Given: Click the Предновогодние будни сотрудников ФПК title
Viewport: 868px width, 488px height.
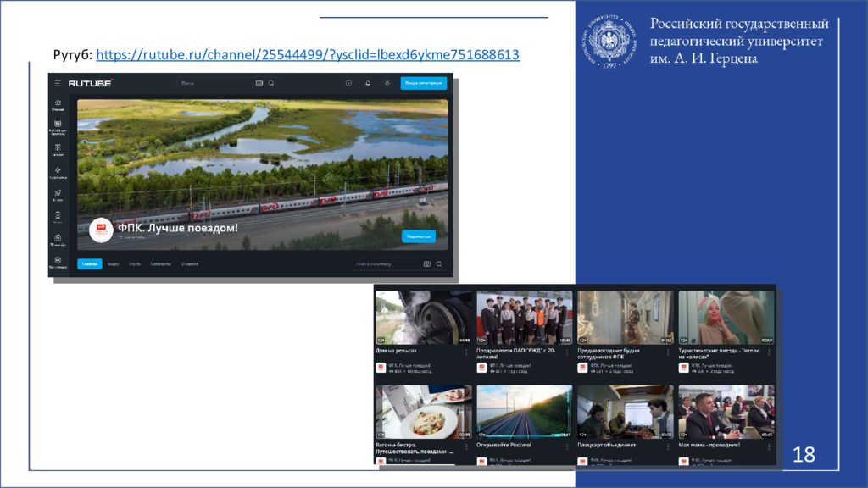Looking at the screenshot, I should pos(609,353).
